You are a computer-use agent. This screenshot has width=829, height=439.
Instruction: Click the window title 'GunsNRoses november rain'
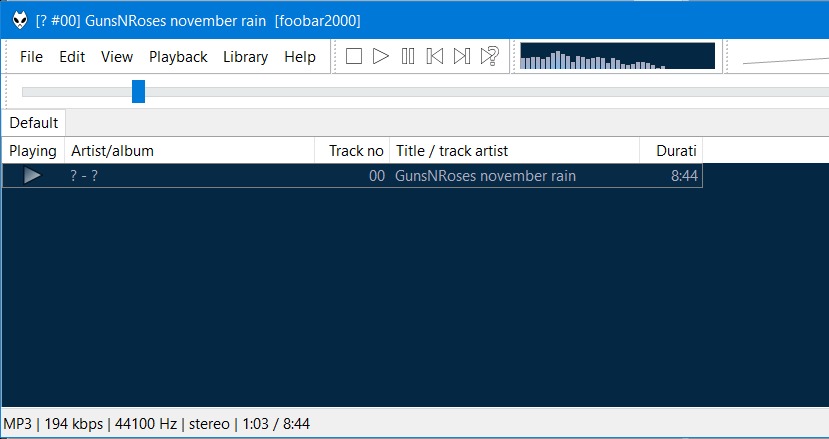[x=175, y=21]
